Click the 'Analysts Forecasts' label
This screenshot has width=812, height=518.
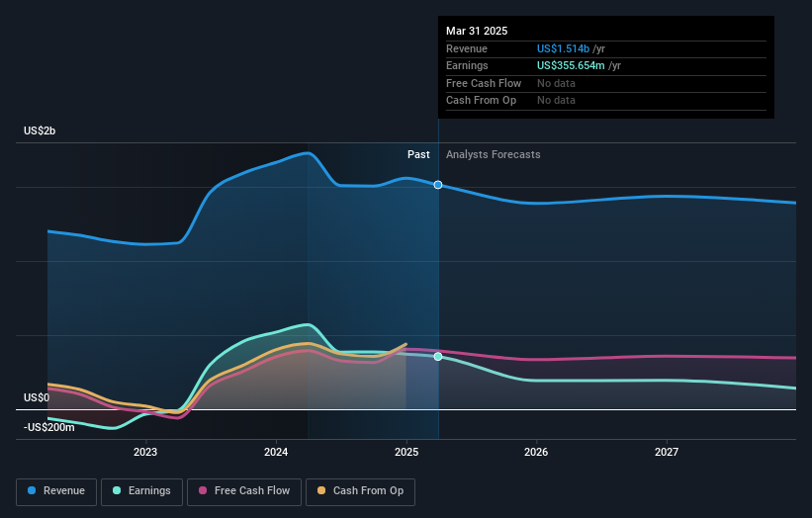tap(493, 155)
